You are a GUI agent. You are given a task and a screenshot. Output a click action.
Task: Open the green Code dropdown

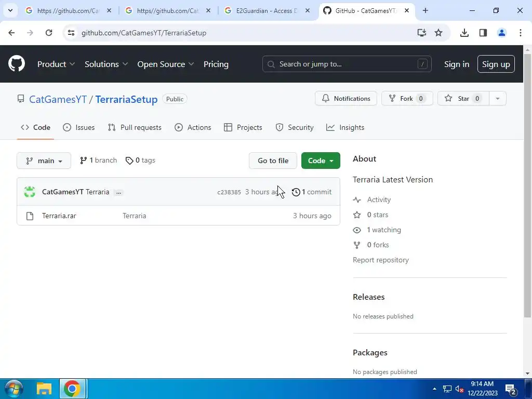pyautogui.click(x=321, y=161)
